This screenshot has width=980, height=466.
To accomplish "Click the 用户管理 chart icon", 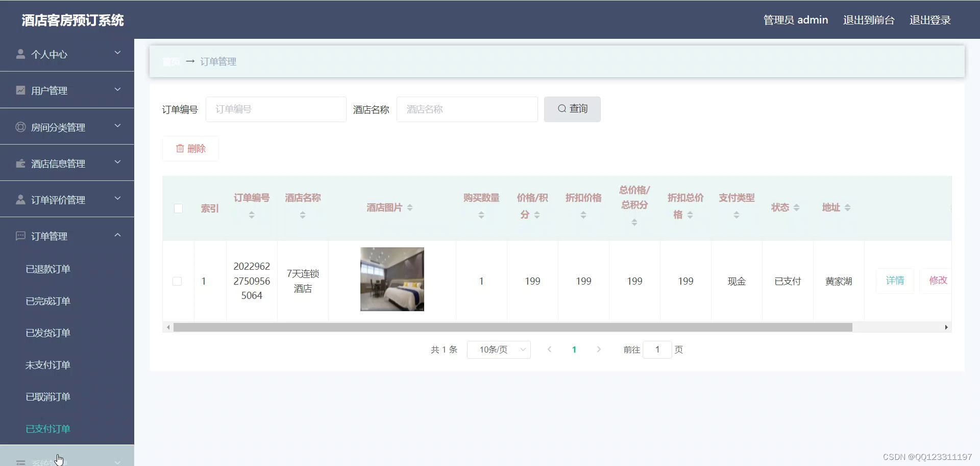I will click(x=20, y=90).
